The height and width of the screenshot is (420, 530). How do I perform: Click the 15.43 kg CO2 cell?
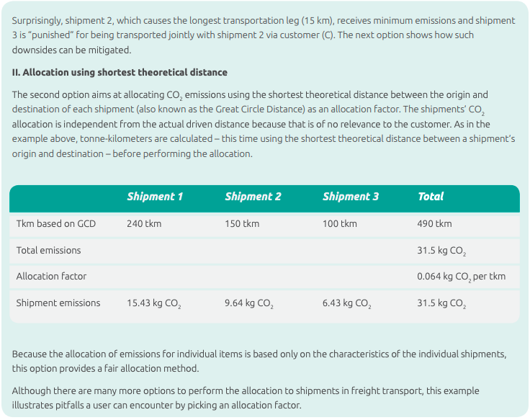pyautogui.click(x=153, y=303)
